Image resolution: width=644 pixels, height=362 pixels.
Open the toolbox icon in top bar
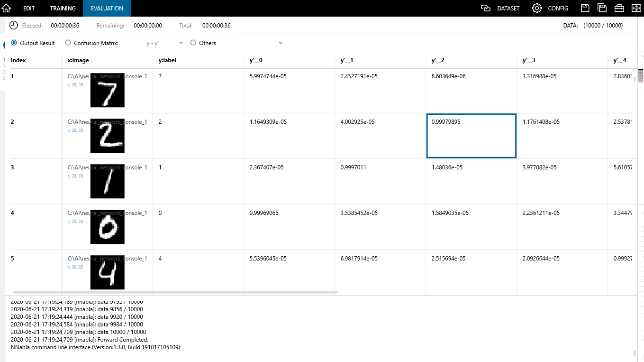click(619, 8)
